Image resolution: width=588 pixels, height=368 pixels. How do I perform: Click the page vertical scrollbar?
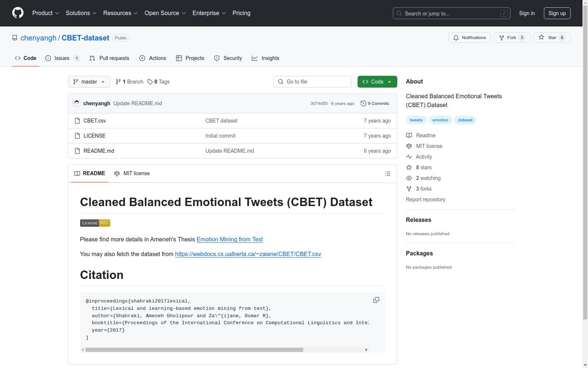[585, 162]
